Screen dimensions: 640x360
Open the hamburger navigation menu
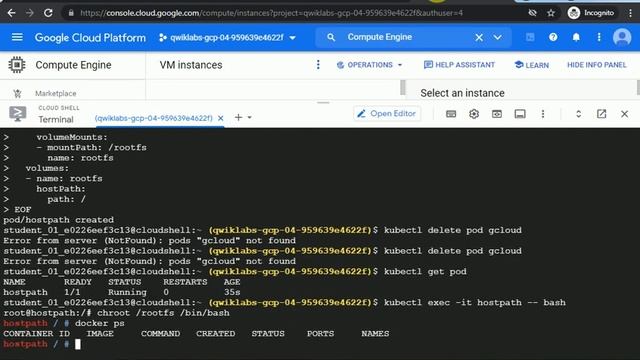(x=17, y=38)
